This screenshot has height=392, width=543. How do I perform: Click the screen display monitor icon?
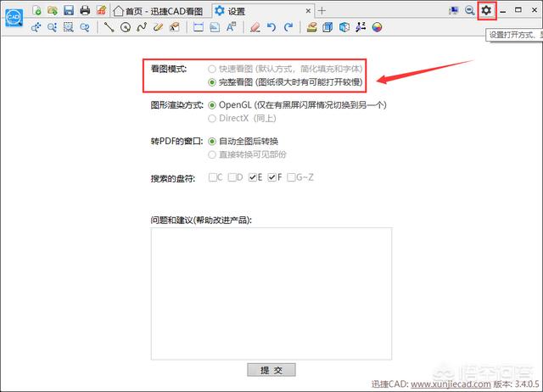(454, 11)
